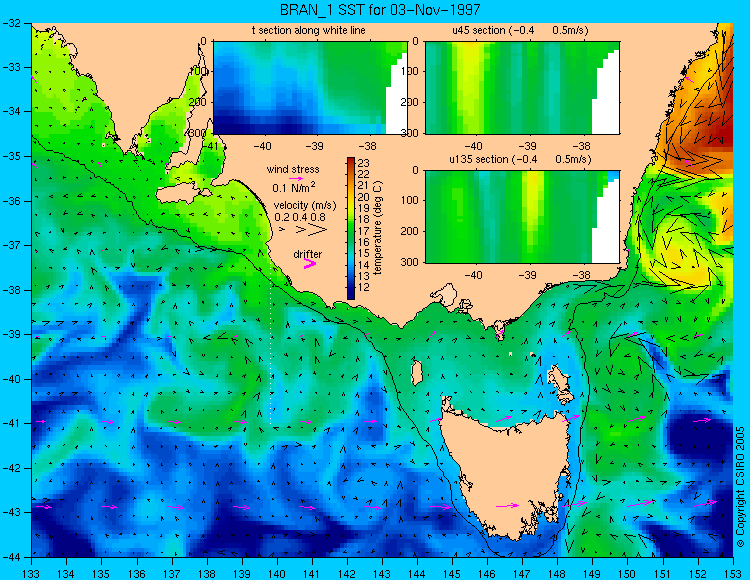Select the "0.2 0.4 0.8" velocity scale values
This screenshot has width=750, height=580.
pos(300,218)
